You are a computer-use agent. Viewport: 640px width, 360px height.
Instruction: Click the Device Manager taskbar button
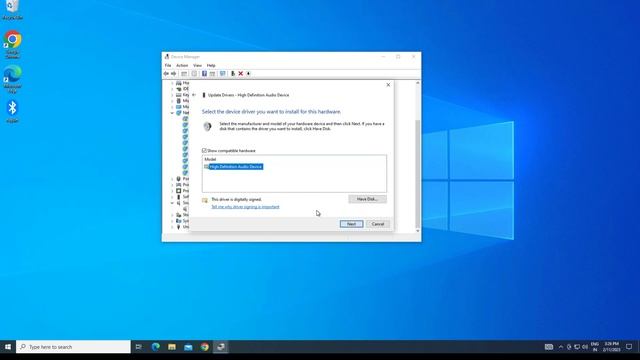[x=221, y=347]
